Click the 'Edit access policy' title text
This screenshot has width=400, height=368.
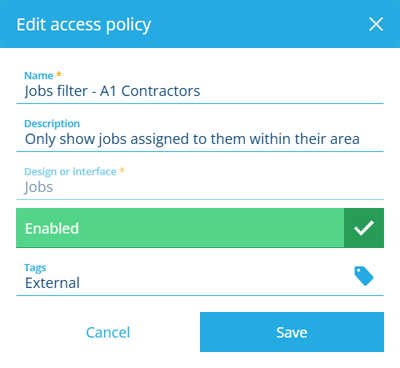tap(84, 25)
